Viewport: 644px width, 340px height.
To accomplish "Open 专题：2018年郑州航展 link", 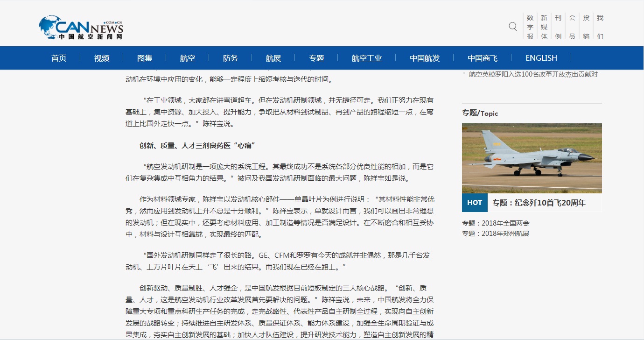I will 496,234.
